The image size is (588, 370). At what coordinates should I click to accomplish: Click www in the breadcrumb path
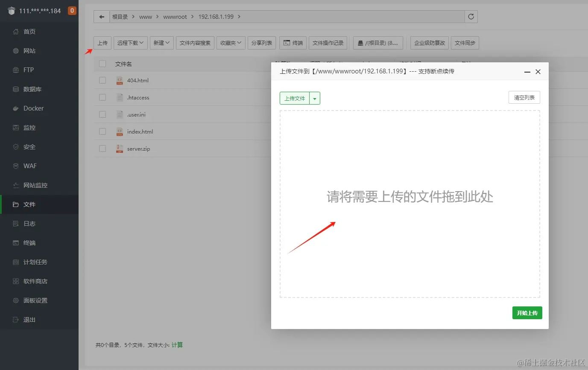click(146, 17)
